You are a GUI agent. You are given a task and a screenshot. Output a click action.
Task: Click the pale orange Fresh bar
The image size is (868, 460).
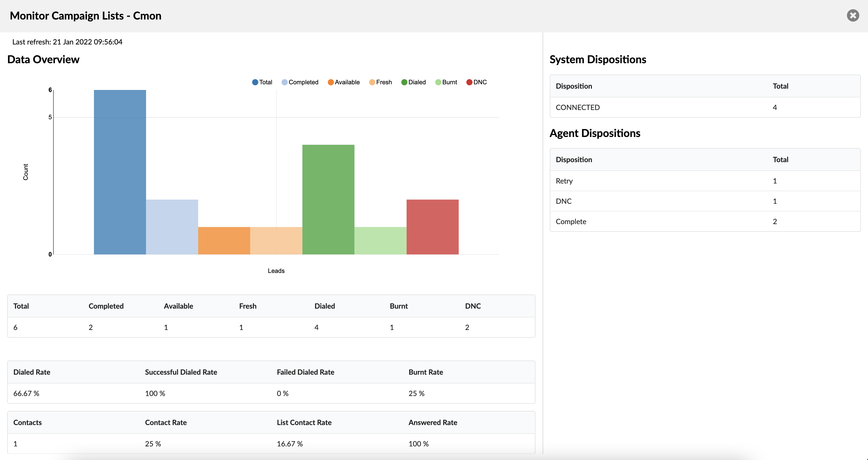click(276, 241)
